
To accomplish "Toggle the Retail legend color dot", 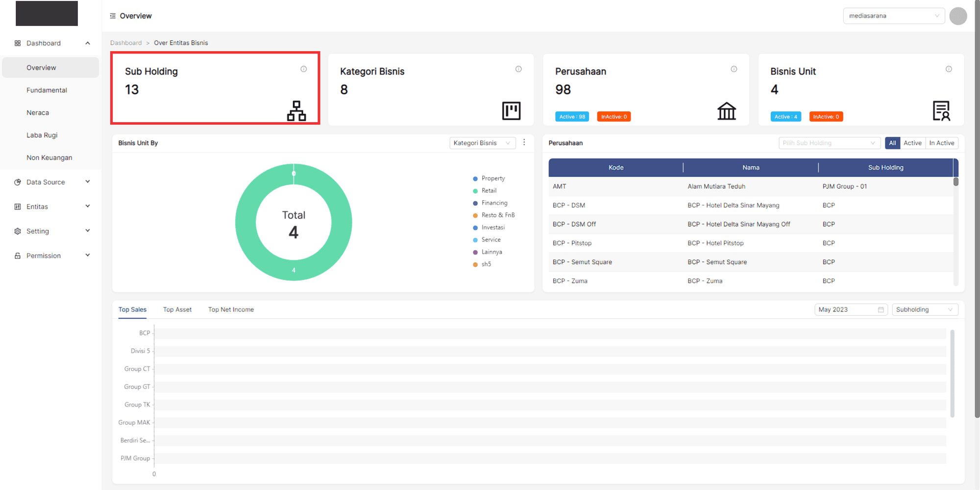I will tap(475, 191).
